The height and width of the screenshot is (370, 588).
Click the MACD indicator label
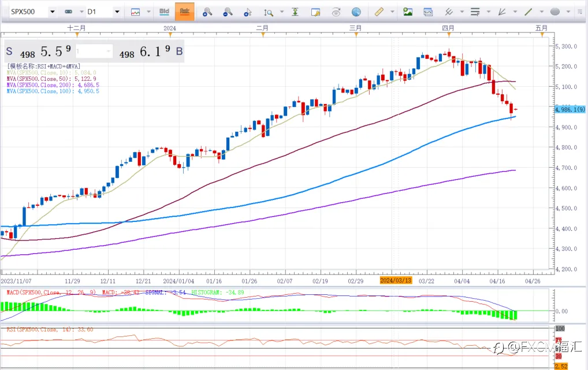click(x=125, y=293)
